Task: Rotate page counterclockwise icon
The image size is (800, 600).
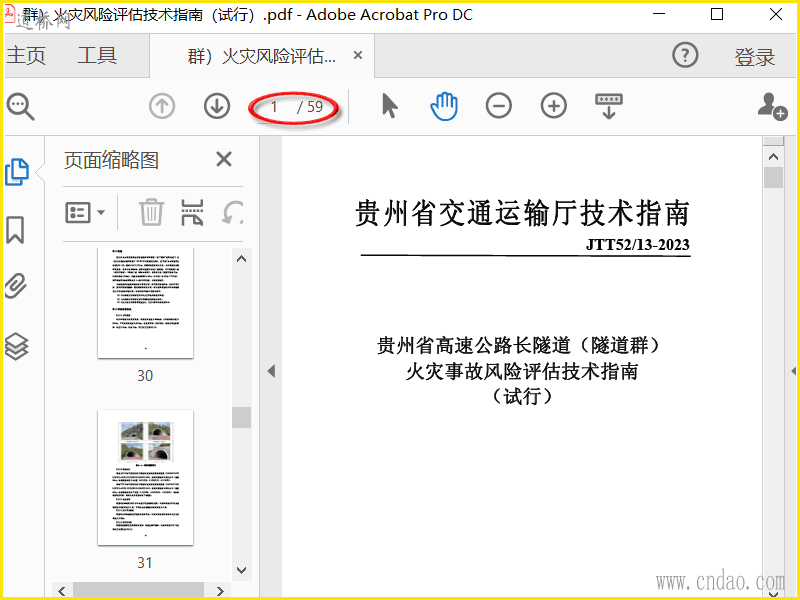Action: [232, 212]
